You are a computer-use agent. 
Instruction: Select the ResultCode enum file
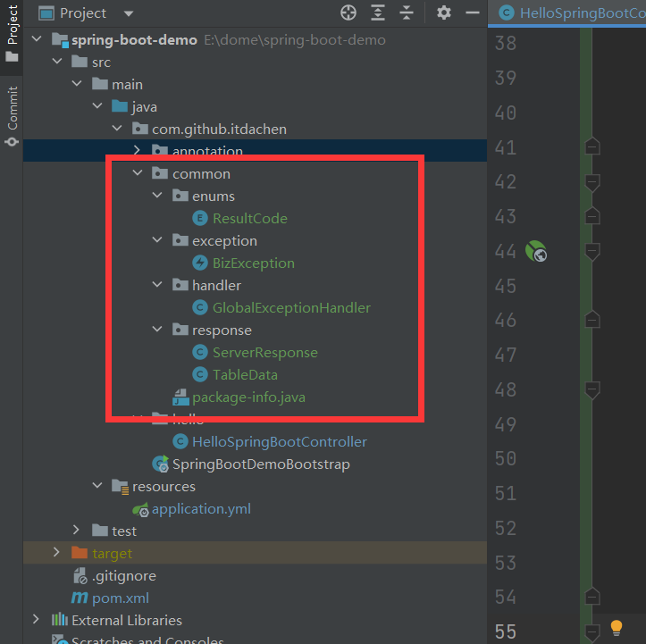pos(249,219)
